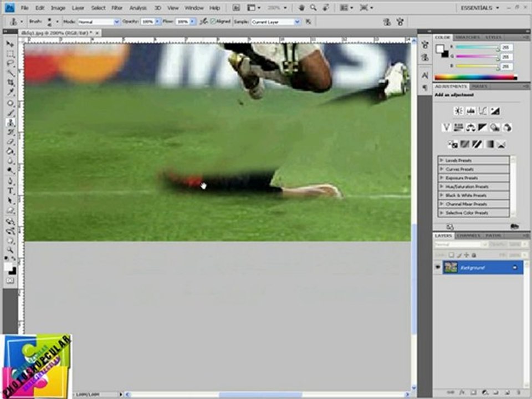Select the Pen tool
Screen dimensions: 532x399
coord(10,181)
